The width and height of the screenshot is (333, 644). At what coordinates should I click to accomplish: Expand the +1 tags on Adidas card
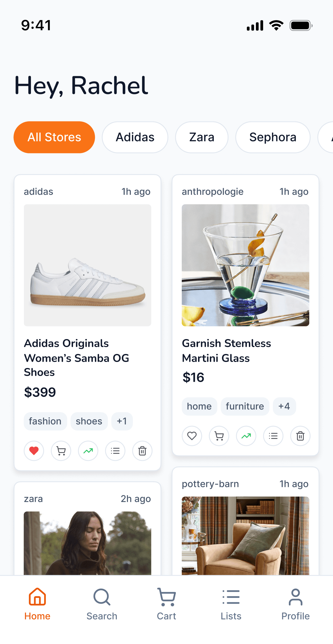122,421
